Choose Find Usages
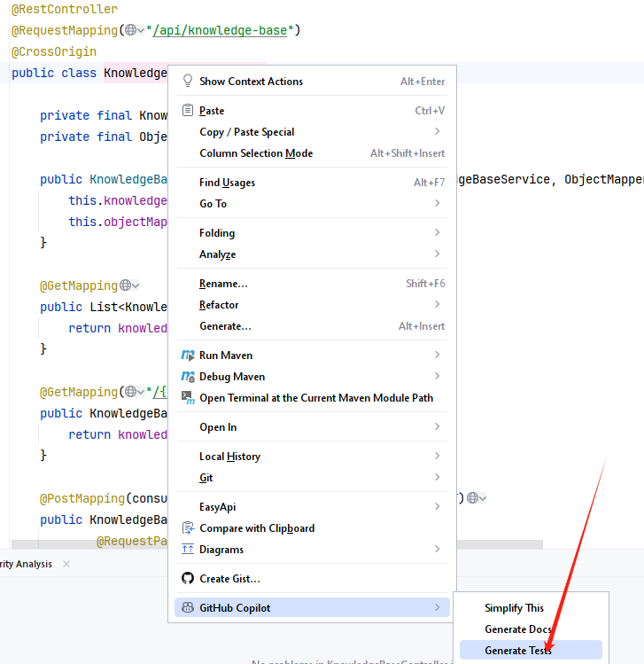 (x=312, y=182)
